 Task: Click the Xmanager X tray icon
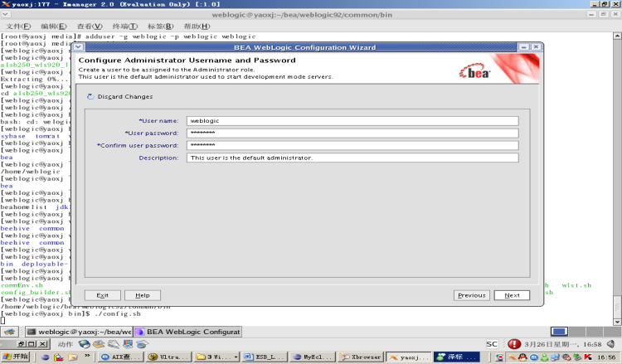[513, 357]
